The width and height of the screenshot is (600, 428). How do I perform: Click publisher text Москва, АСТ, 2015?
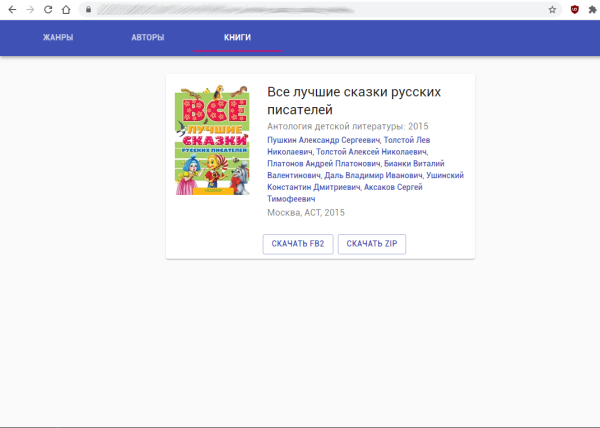point(306,213)
